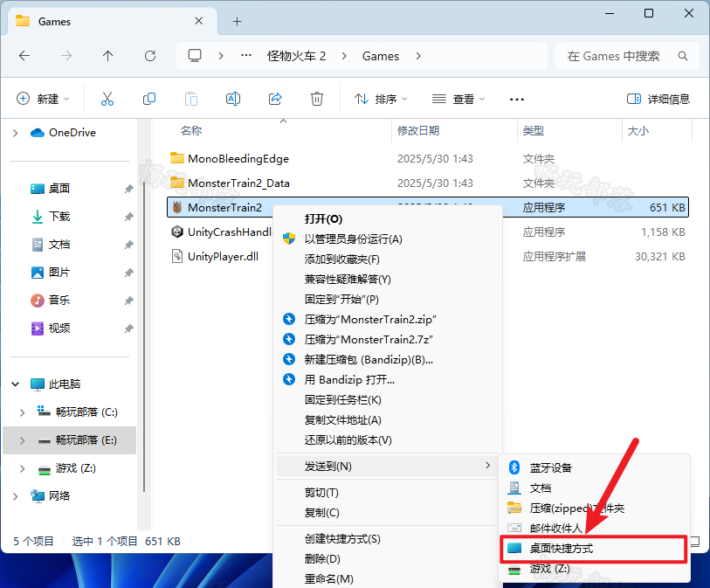Image resolution: width=710 pixels, height=588 pixels.
Task: Collapse the 此电脑 tree node
Action: tap(16, 384)
